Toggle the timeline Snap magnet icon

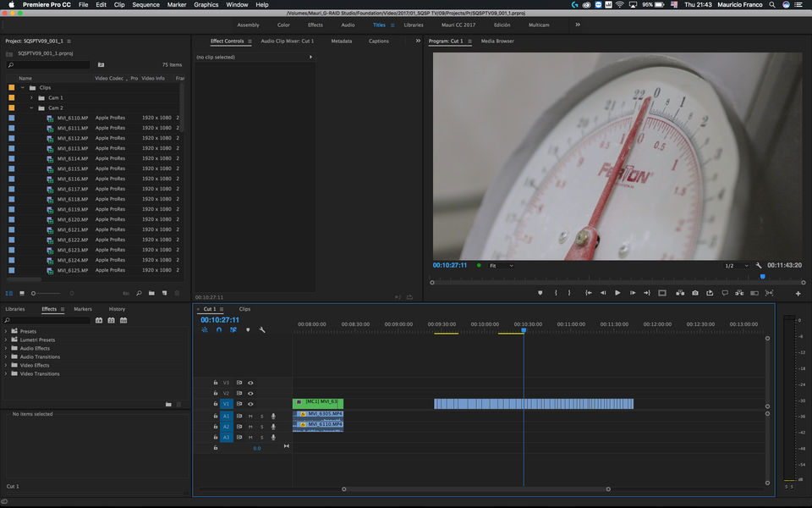(219, 329)
